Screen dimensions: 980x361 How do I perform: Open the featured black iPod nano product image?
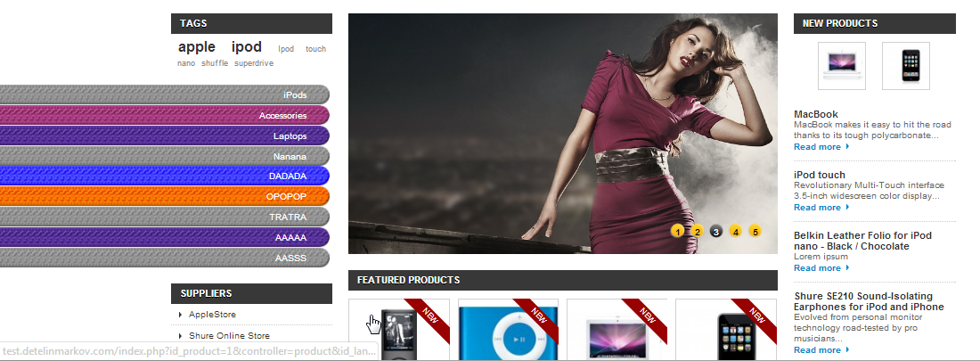point(399,330)
